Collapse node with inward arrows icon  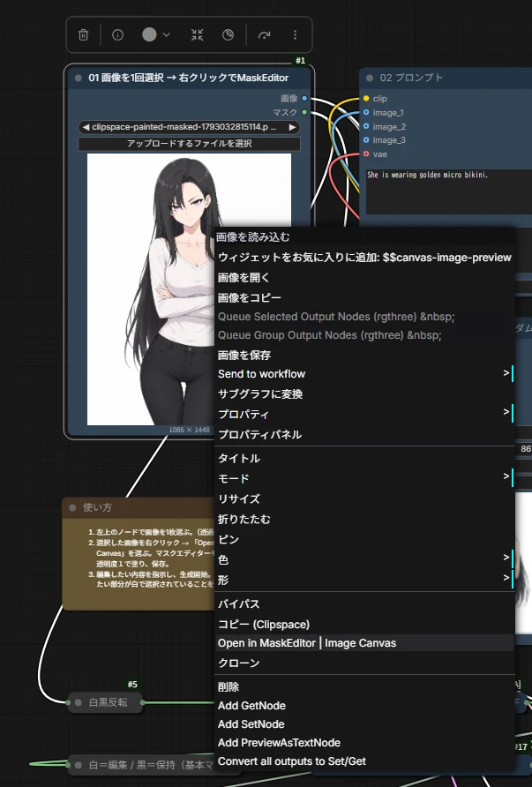point(198,34)
